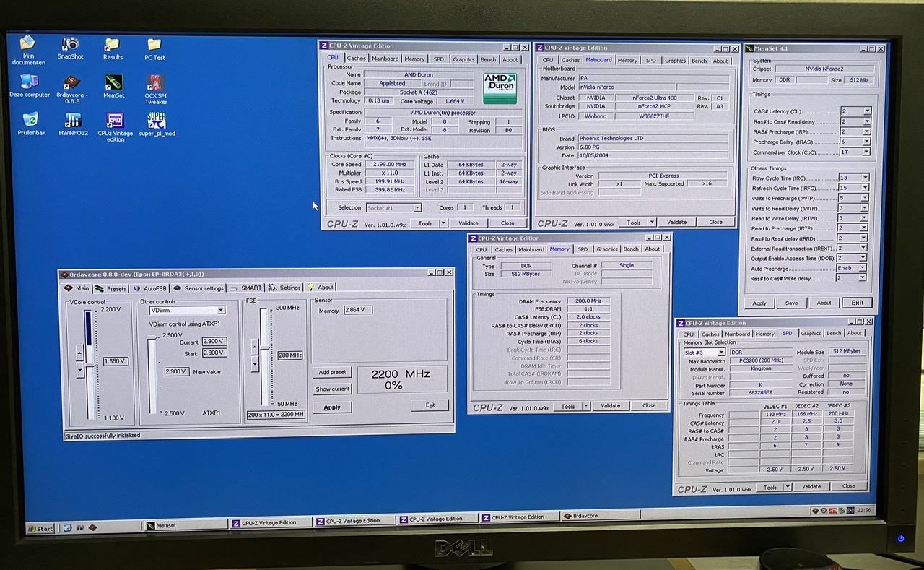
Task: Launch the super_pi_mod desktop shortcut
Action: (157, 124)
